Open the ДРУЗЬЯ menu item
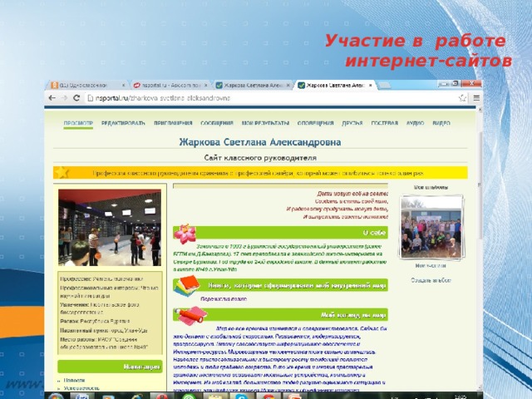532x399 pixels. point(352,123)
